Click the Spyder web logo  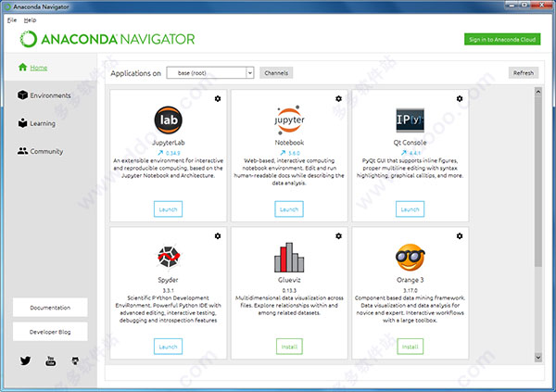[x=169, y=257]
